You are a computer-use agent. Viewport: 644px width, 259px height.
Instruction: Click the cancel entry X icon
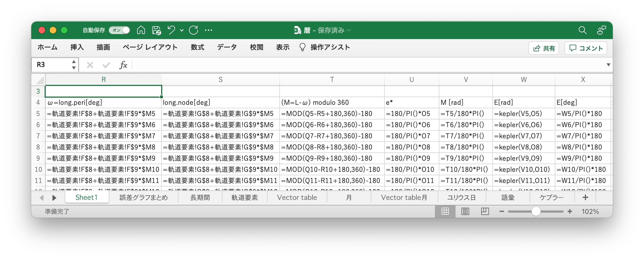click(x=90, y=65)
